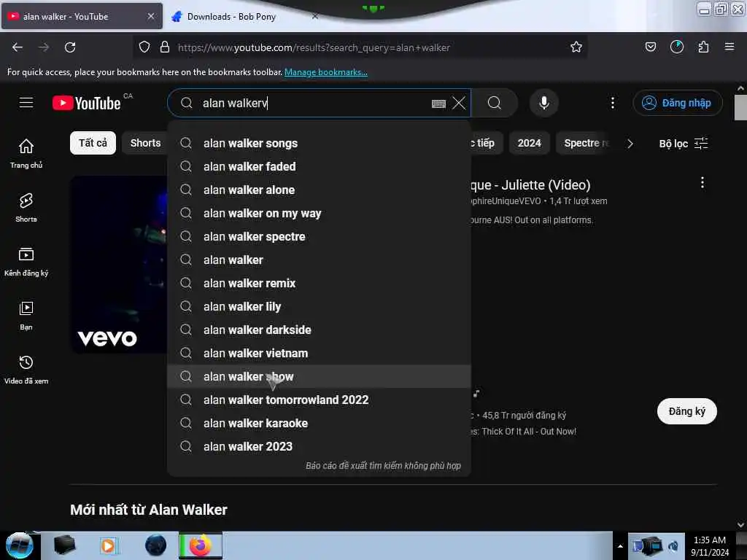Screen dimensions: 747x560
Task: Choose suggestion alan walker karaoke
Action: pyautogui.click(x=320, y=424)
